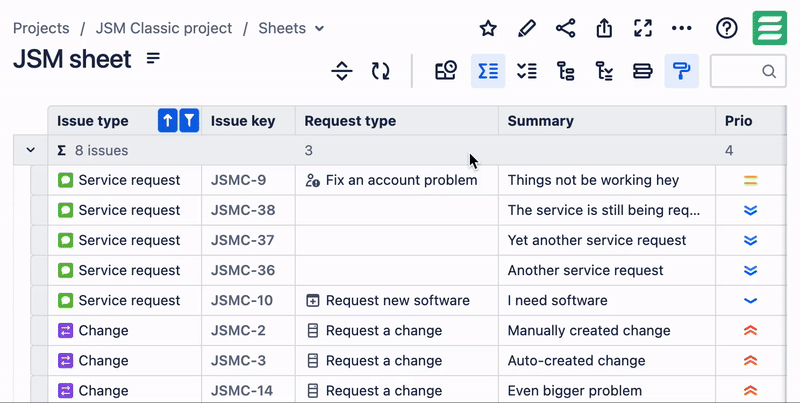The width and height of the screenshot is (800, 403).
Task: Click the JSM sheet title
Action: pos(72,59)
